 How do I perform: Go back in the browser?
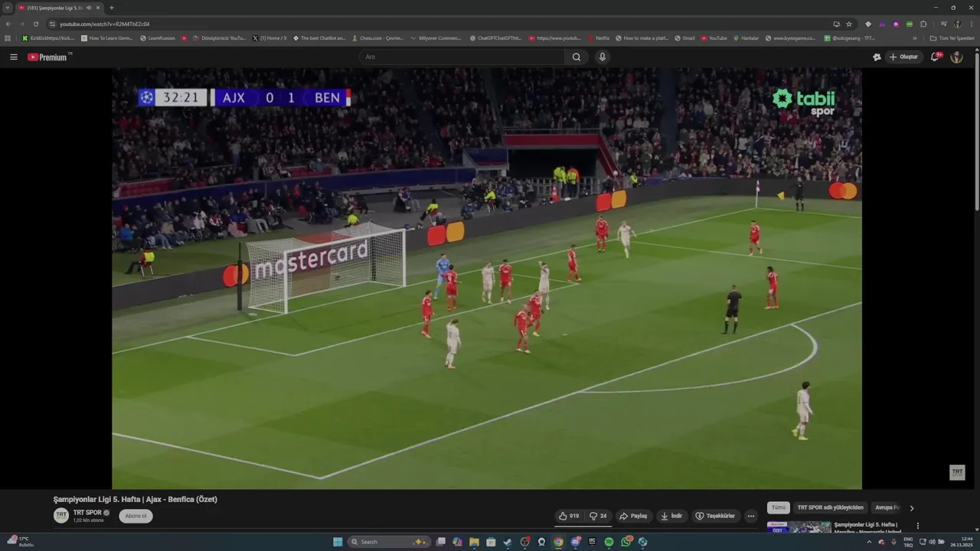pyautogui.click(x=8, y=24)
